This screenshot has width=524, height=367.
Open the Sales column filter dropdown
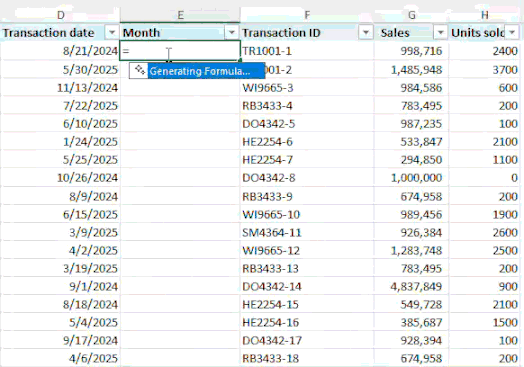tap(440, 32)
